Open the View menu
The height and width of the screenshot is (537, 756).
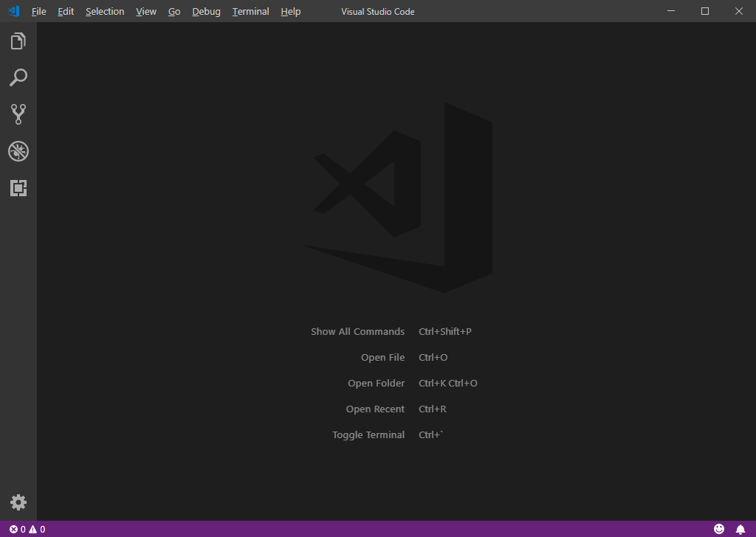[146, 12]
